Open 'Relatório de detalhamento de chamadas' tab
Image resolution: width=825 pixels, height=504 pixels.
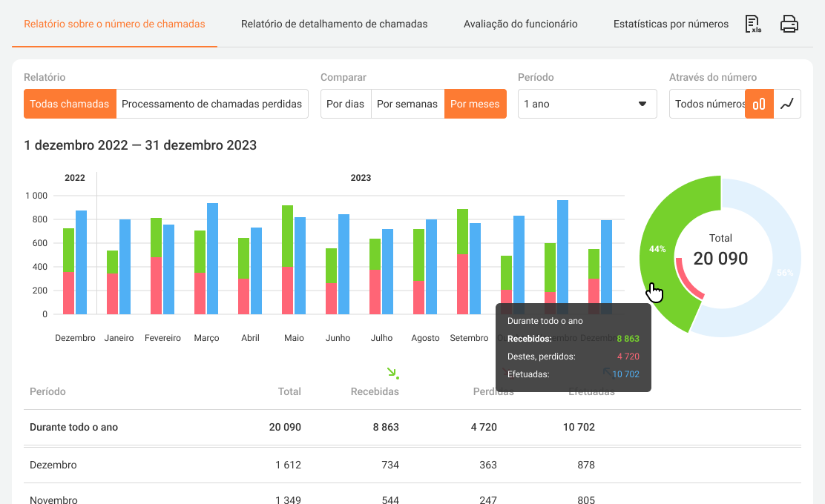coord(334,24)
